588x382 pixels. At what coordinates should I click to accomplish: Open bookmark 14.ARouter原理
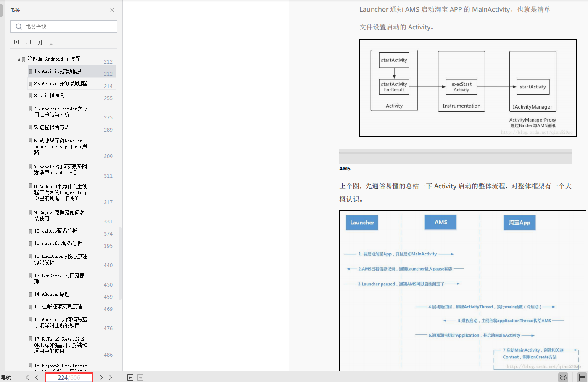(52, 294)
